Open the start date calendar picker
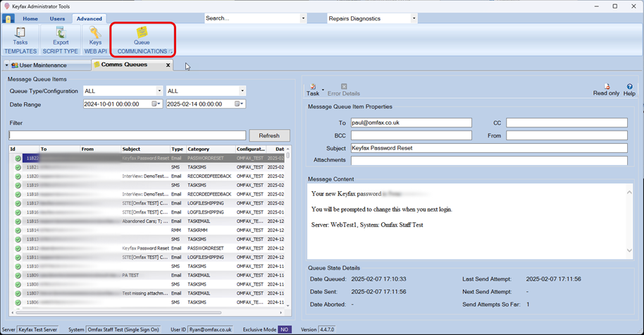The height and width of the screenshot is (335, 644). [156, 104]
